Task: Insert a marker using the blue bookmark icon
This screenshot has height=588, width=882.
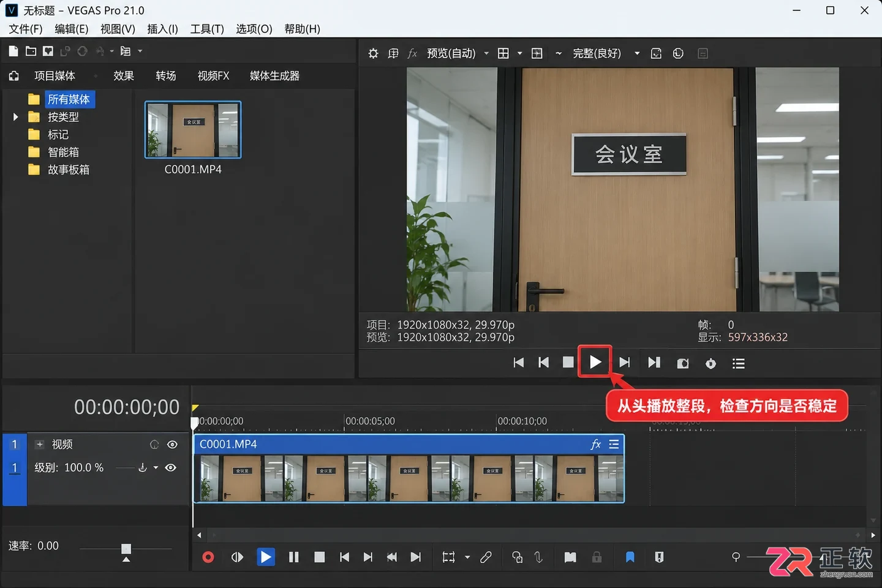Action: tap(630, 557)
